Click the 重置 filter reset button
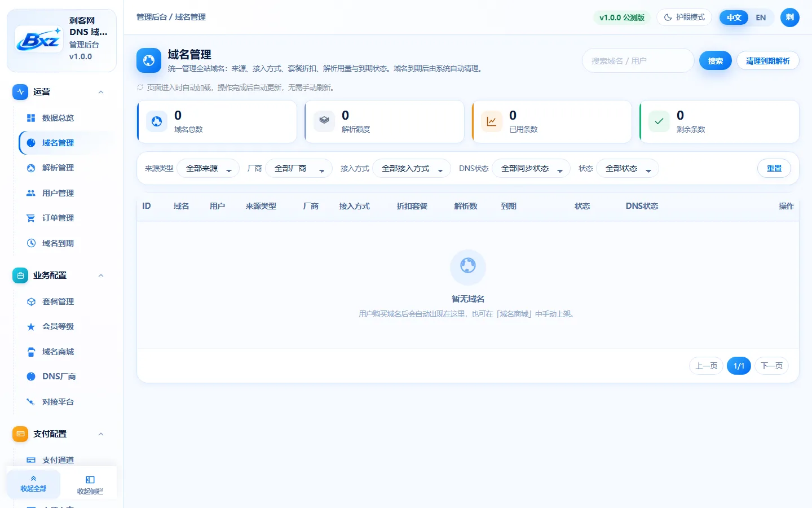812x508 pixels. tap(774, 168)
